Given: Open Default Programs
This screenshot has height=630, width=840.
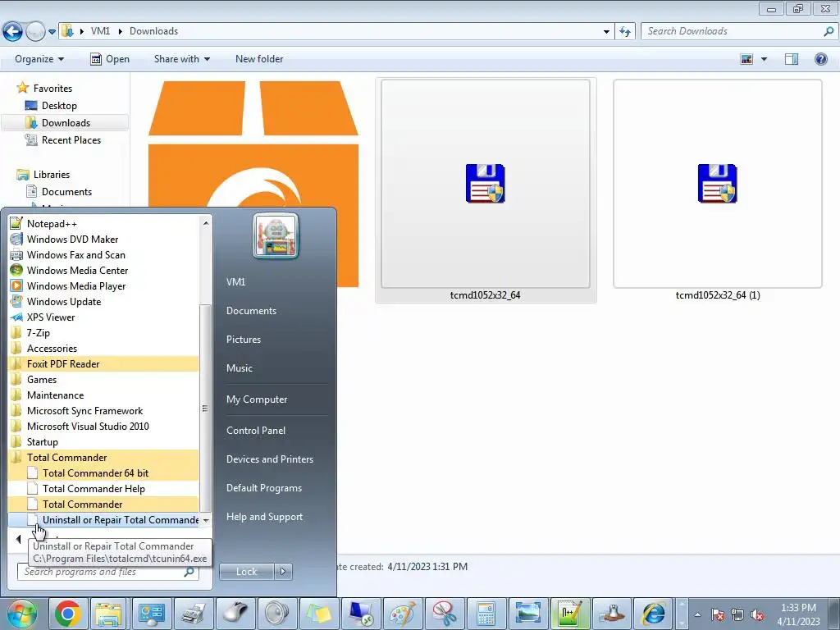Looking at the screenshot, I should (263, 488).
